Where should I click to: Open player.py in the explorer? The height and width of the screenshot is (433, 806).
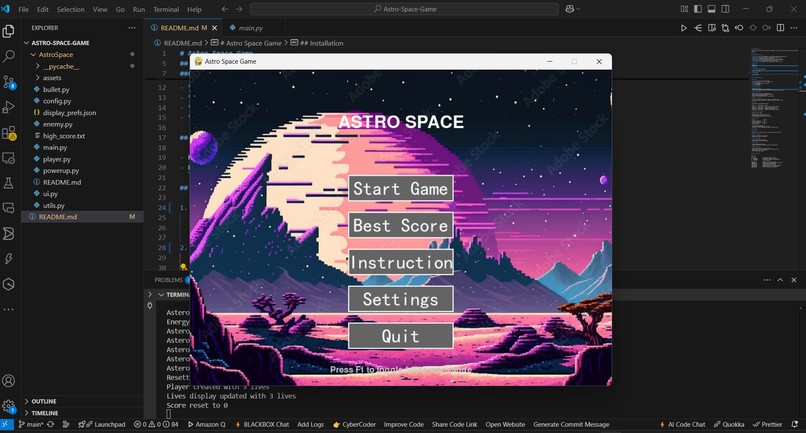pos(57,159)
